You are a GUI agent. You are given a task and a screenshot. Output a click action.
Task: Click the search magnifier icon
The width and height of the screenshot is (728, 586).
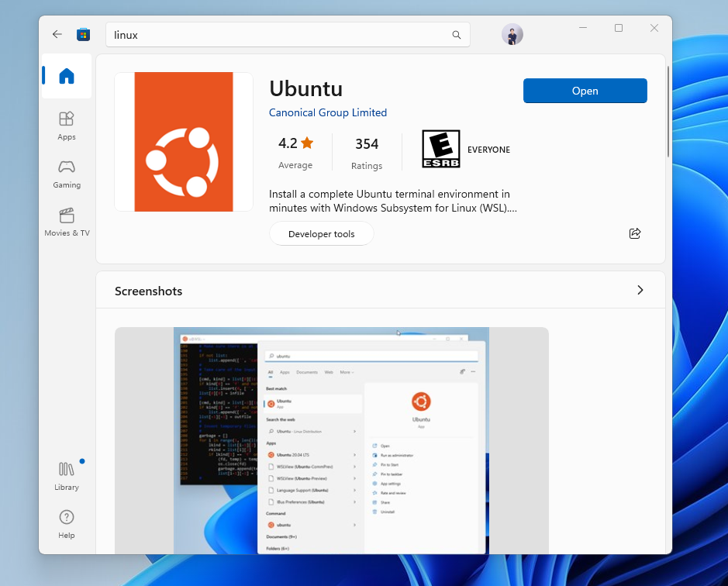click(x=457, y=35)
